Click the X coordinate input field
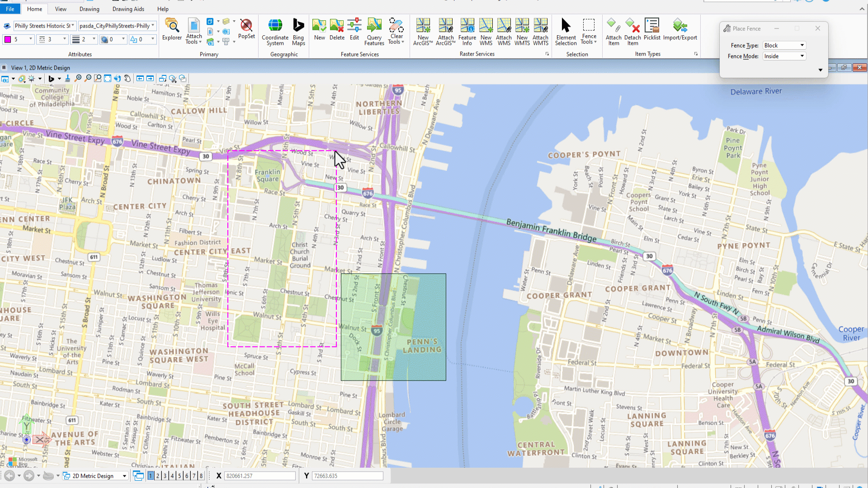 [x=260, y=476]
